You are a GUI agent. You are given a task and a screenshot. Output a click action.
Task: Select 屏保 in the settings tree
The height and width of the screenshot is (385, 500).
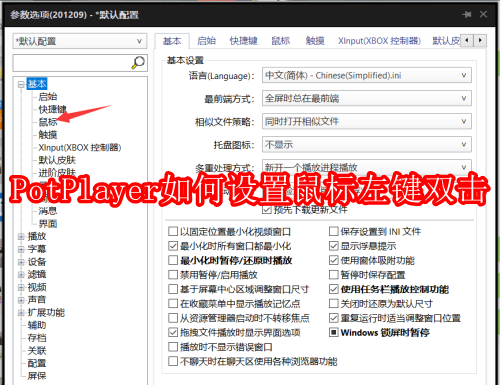click(x=37, y=376)
